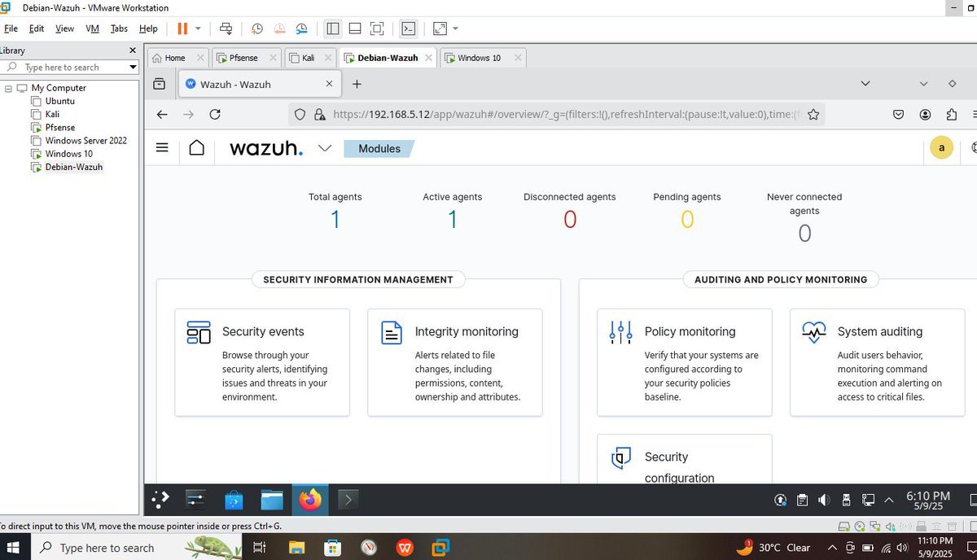Toggle the thumbnail bar view

click(x=355, y=28)
